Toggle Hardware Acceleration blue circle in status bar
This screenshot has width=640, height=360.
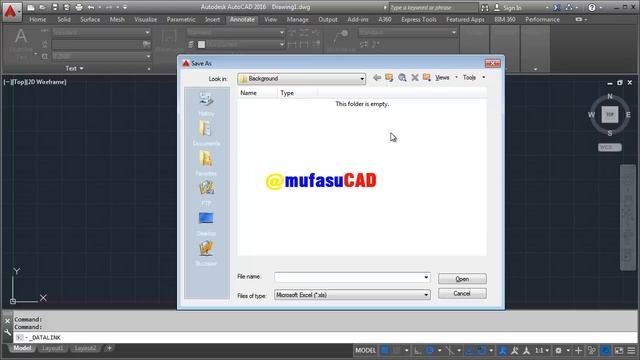tap(606, 350)
